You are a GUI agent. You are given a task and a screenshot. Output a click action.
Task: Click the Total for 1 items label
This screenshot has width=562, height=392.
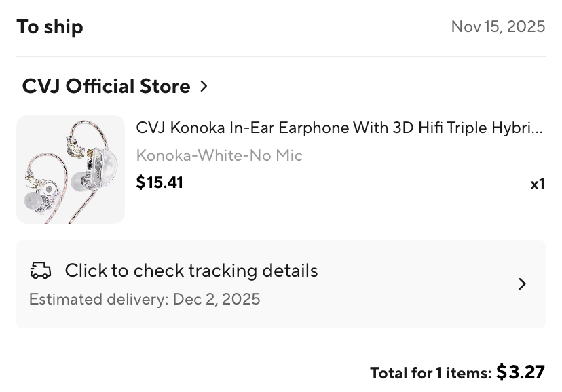(430, 373)
